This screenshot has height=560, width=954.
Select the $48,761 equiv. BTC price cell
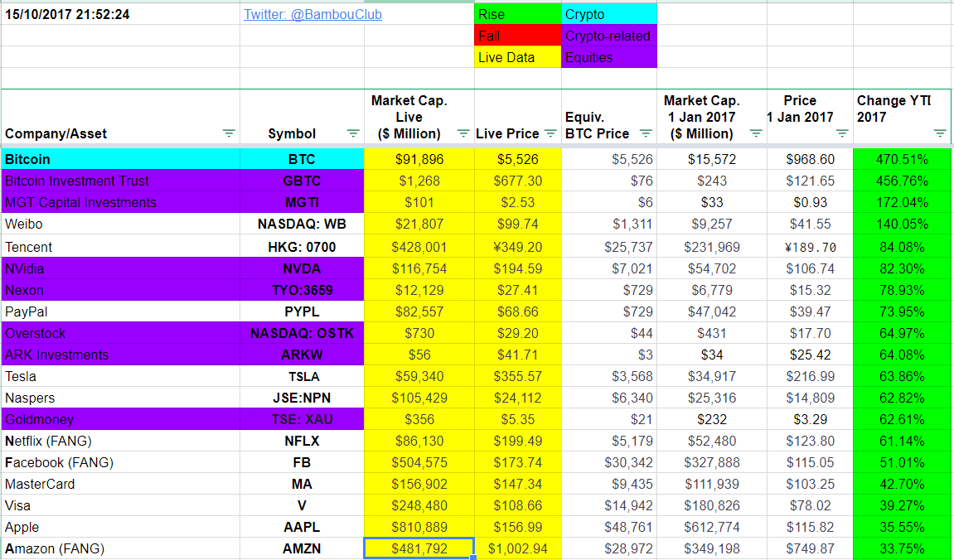(609, 527)
